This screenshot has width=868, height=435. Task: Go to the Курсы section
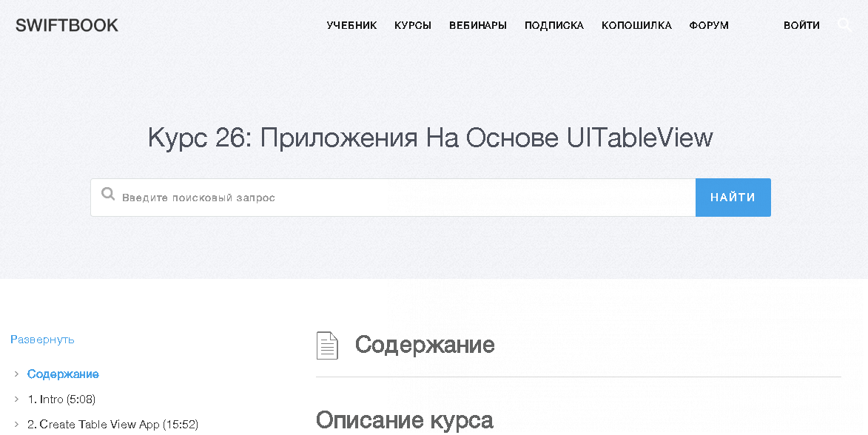[x=413, y=25]
